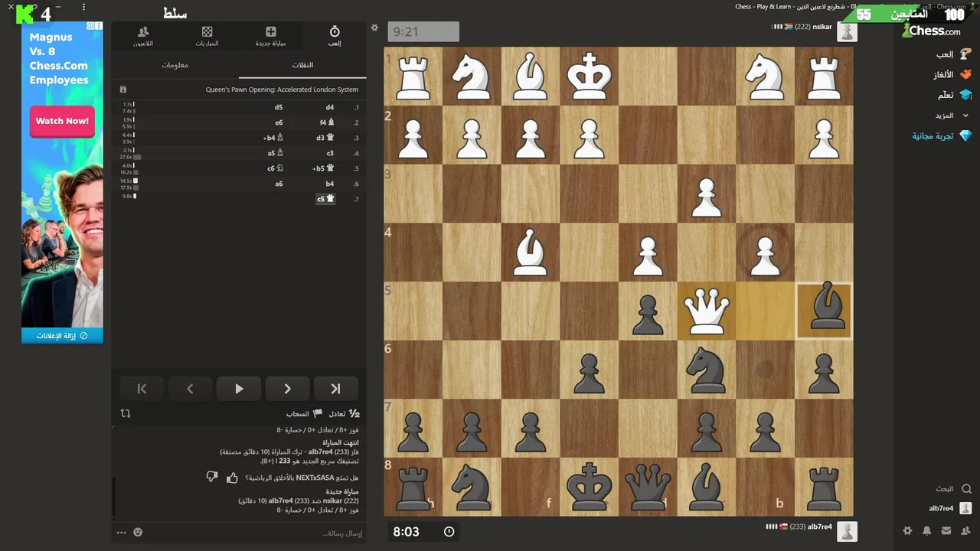Image resolution: width=980 pixels, height=551 pixels.
Task: Select move 6. b4 in the move list
Action: (x=330, y=184)
